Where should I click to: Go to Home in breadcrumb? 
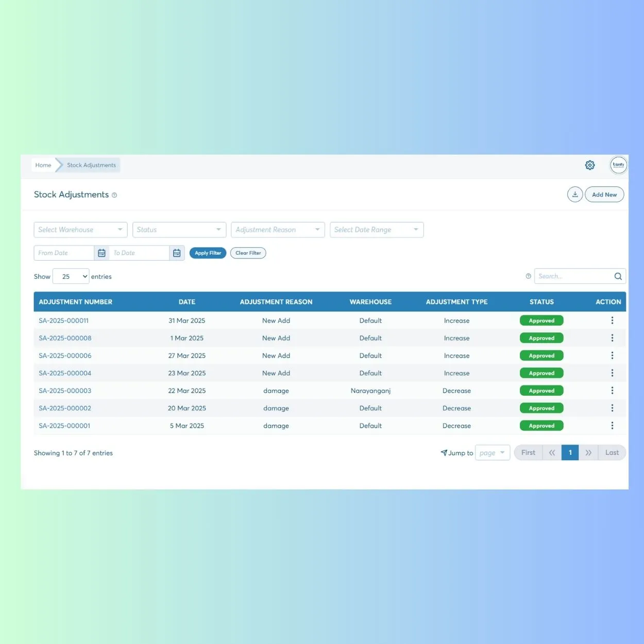click(x=43, y=165)
